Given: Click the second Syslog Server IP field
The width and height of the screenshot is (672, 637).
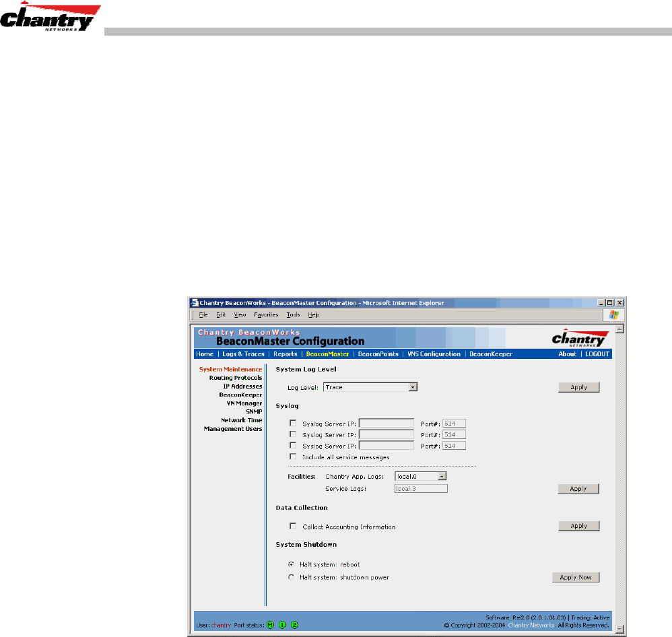Looking at the screenshot, I should pos(387,435).
